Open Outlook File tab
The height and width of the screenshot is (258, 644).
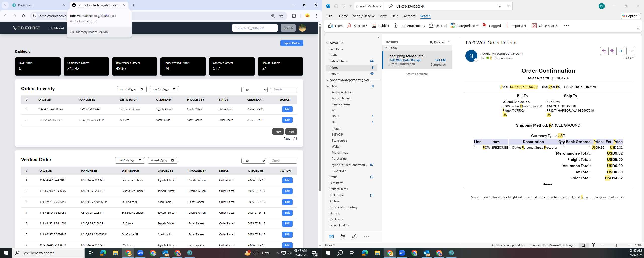pos(330,16)
